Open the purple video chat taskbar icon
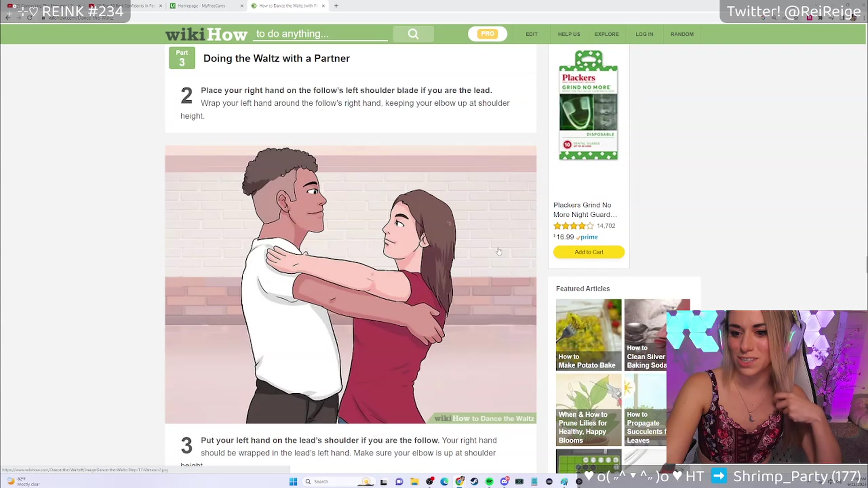Viewport: 868px width, 488px height. point(399,482)
